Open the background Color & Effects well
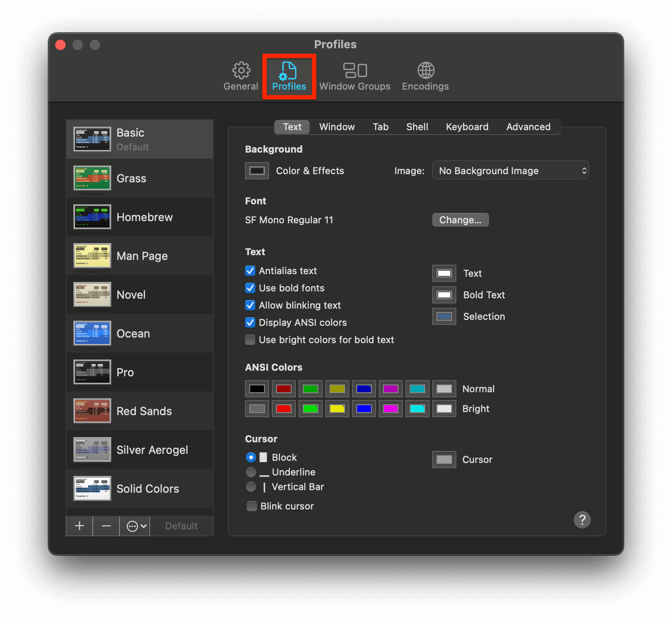Screen dimensions: 672x619 [x=257, y=170]
